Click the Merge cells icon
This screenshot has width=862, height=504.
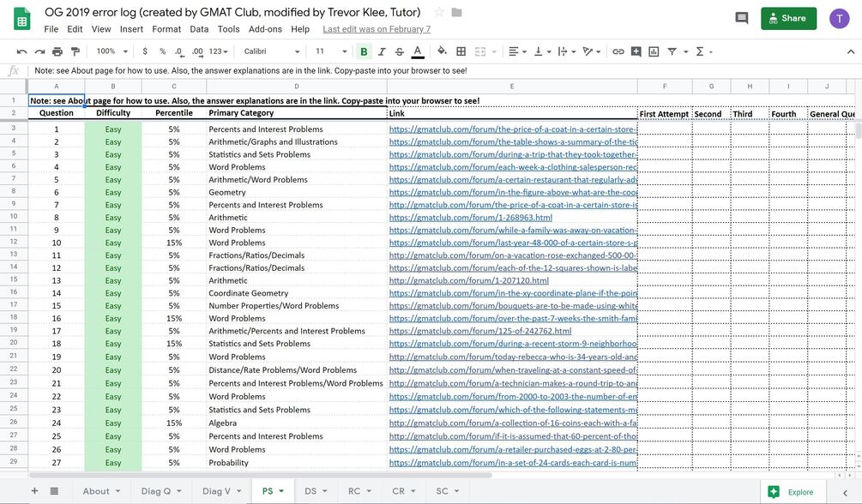click(x=480, y=51)
